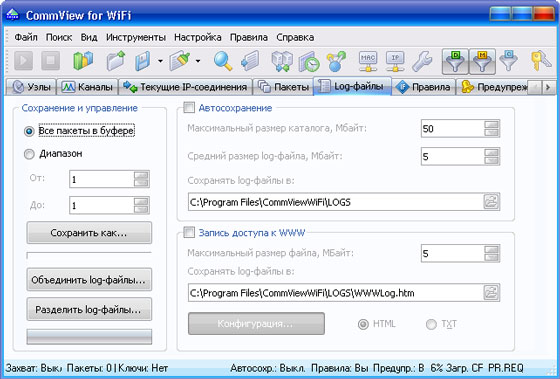Start capture with the play icon
This screenshot has height=379, width=560.
click(x=24, y=60)
